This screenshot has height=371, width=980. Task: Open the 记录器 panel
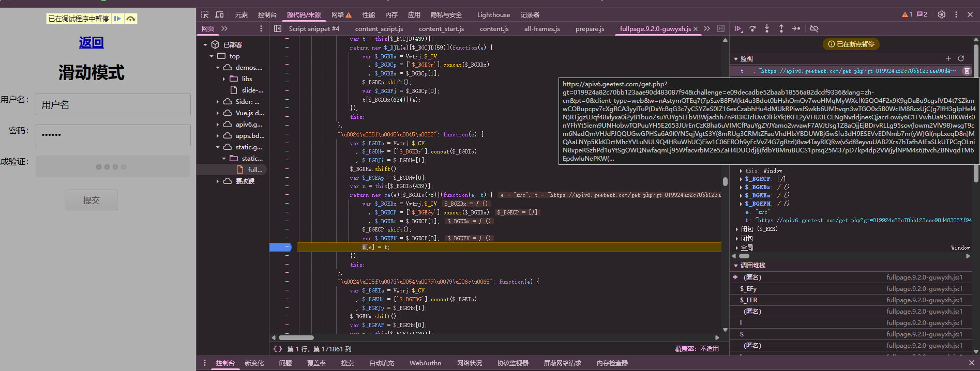(530, 14)
